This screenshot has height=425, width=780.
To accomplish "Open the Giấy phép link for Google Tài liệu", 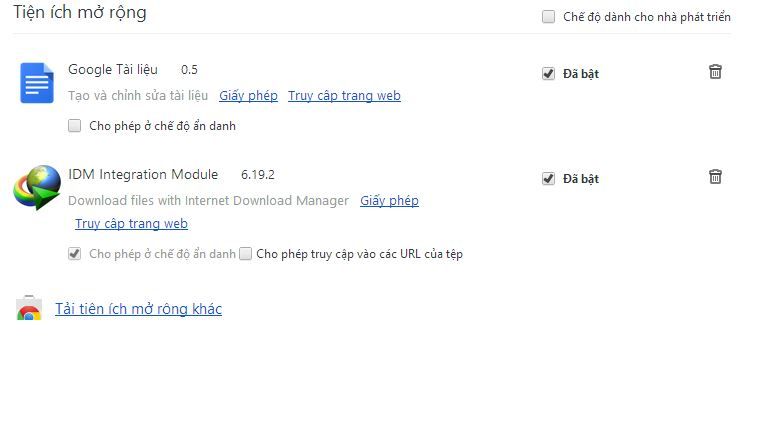I will coord(248,96).
